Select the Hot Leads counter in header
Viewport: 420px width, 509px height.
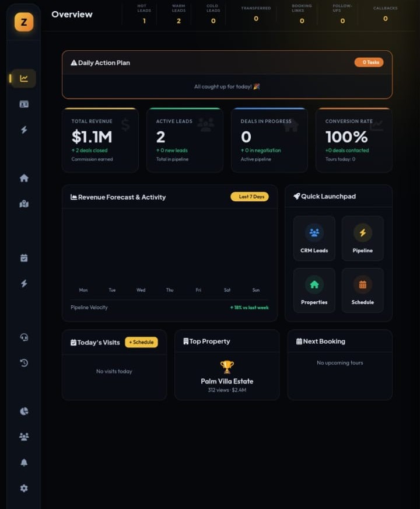click(x=144, y=15)
